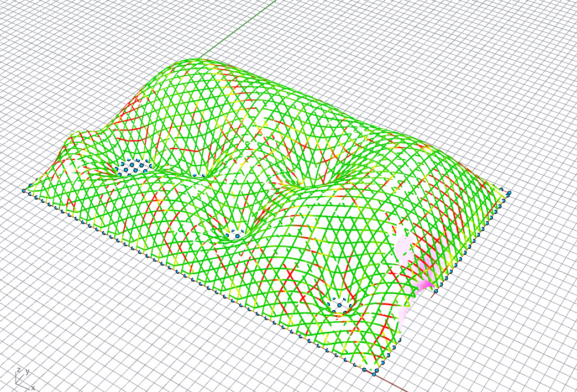Select the bottom-most corner anchor point of the gridshell

[x=374, y=374]
